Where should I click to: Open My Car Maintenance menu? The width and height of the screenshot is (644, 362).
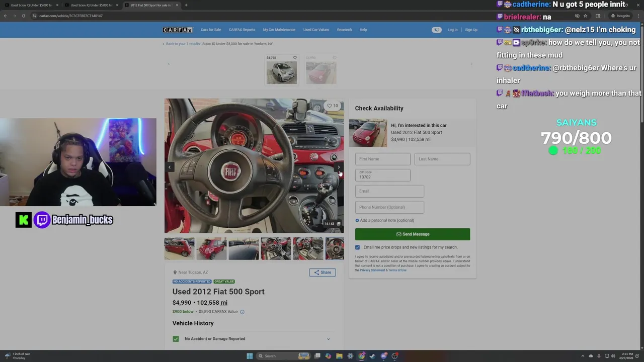tap(279, 30)
